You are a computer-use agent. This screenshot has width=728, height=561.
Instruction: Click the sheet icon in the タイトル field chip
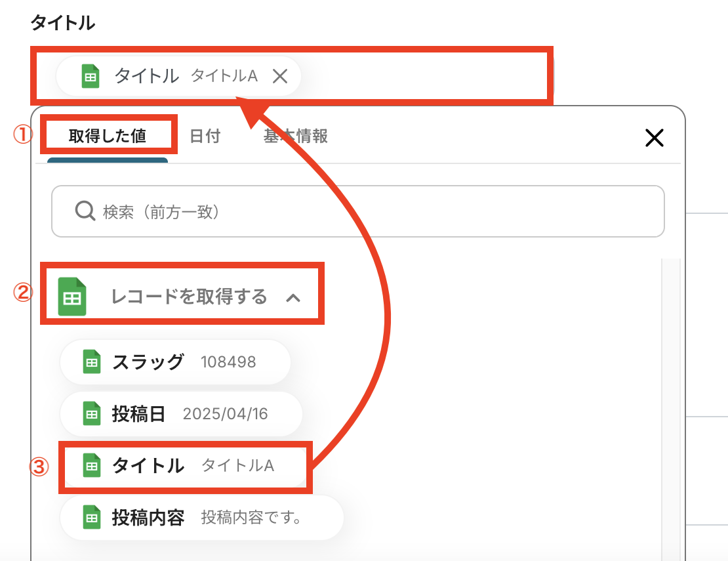point(91,76)
